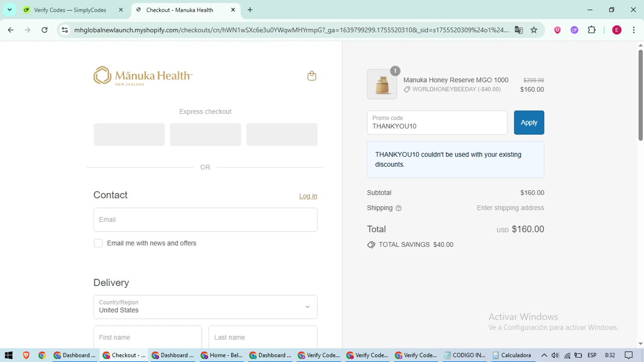Click the First name field
The width and height of the screenshot is (644, 362).
click(x=148, y=338)
